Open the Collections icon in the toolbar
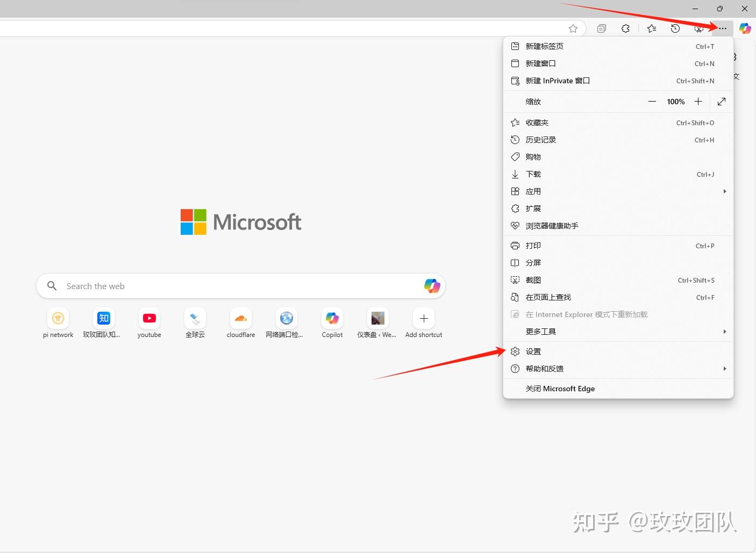The image size is (756, 553). 602,28
